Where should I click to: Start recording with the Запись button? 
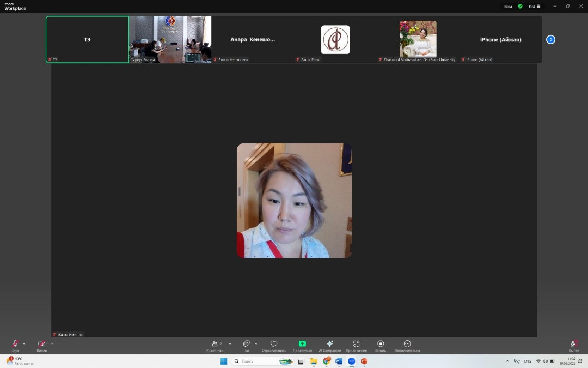pos(381,345)
